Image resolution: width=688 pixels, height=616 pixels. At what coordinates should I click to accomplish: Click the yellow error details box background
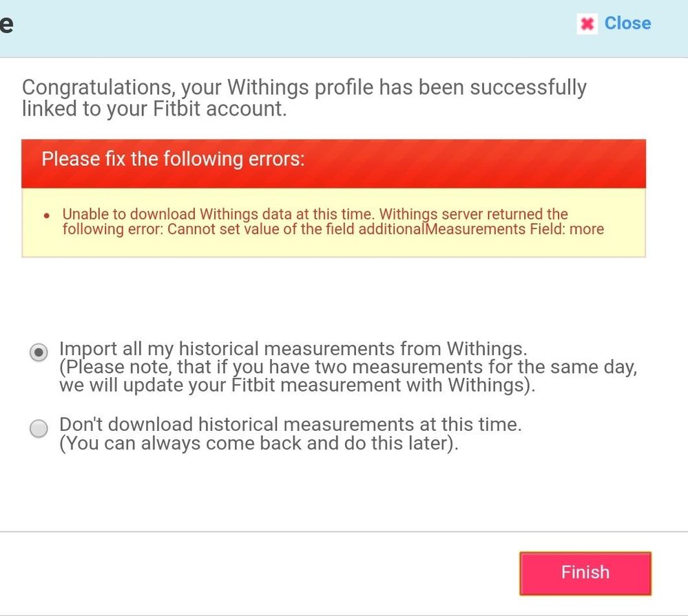pyautogui.click(x=333, y=246)
